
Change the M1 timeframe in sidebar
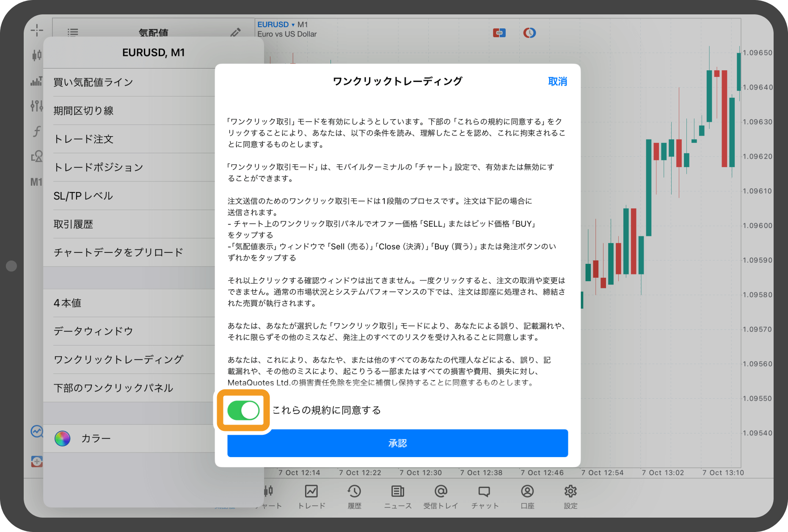point(36,182)
